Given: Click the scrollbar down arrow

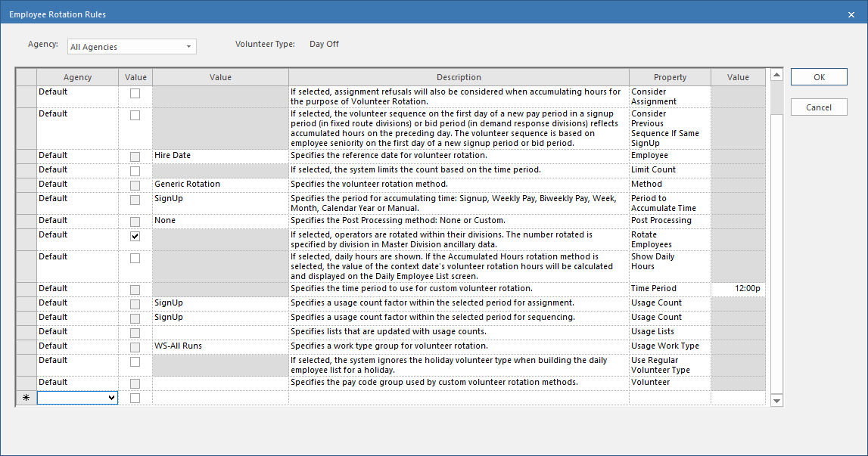Looking at the screenshot, I should click(776, 400).
